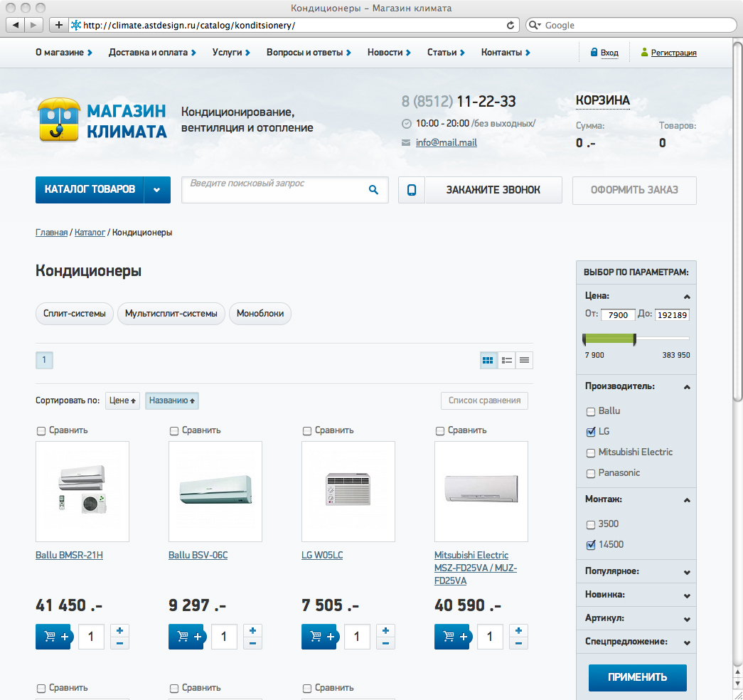Enable the Panasonic manufacturer filter
Screen dimensions: 743x700
(x=590, y=473)
